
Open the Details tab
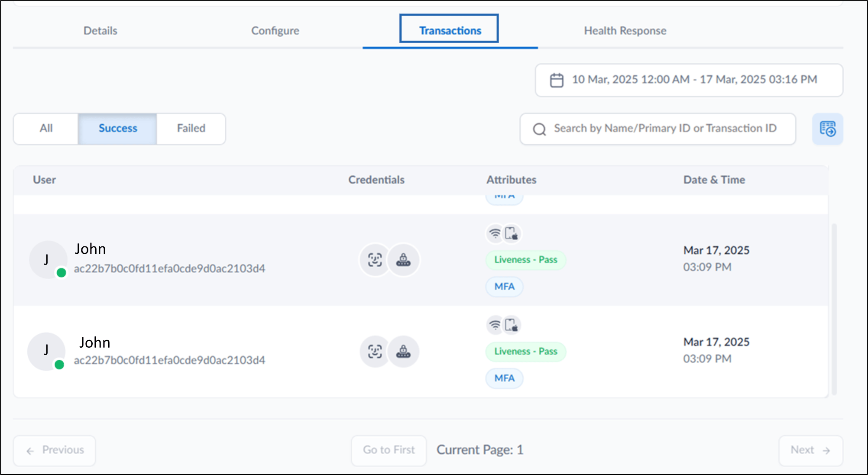100,31
